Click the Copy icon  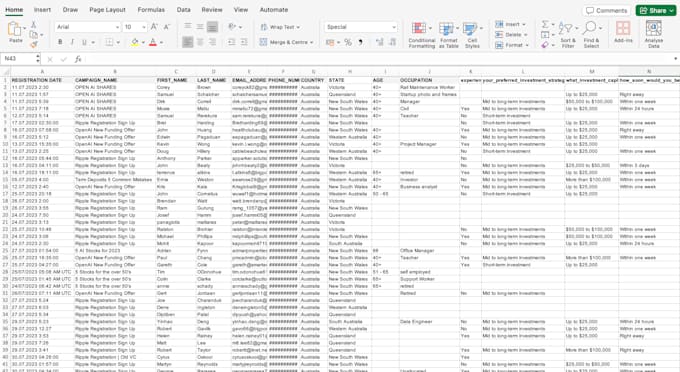(x=33, y=35)
